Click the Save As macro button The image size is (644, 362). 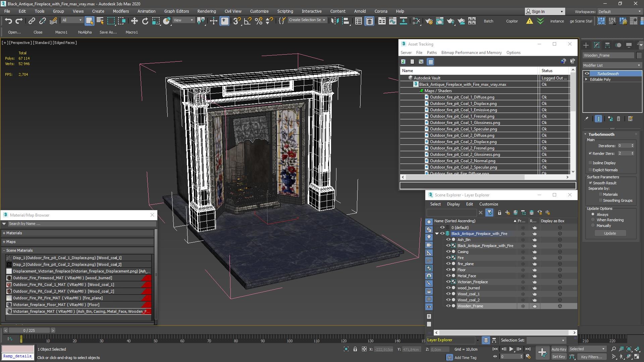point(108,32)
